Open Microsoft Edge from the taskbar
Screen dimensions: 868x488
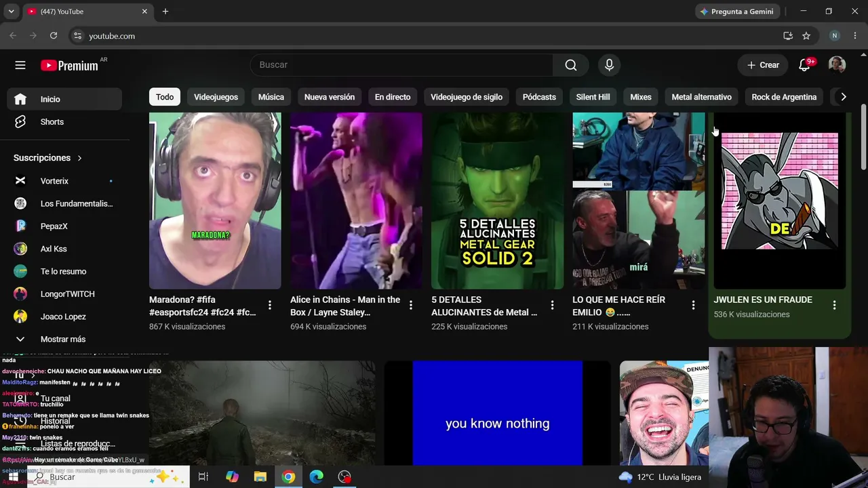click(x=317, y=477)
